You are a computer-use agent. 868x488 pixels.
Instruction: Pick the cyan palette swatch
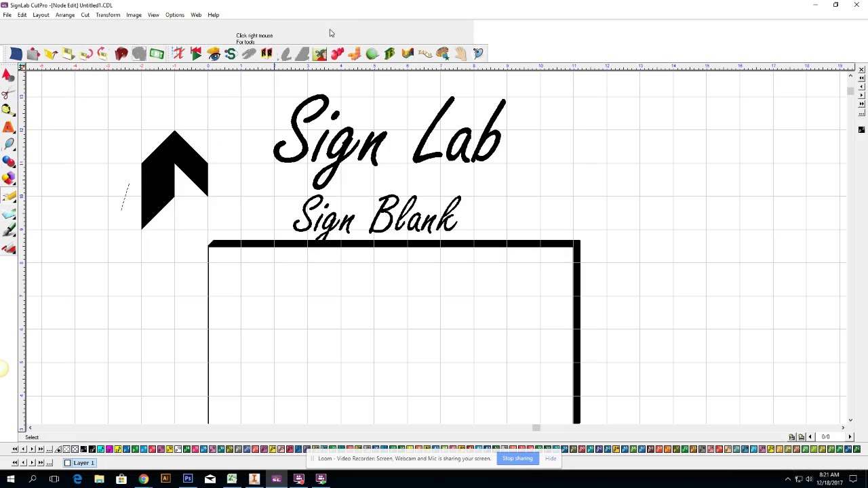(x=101, y=449)
